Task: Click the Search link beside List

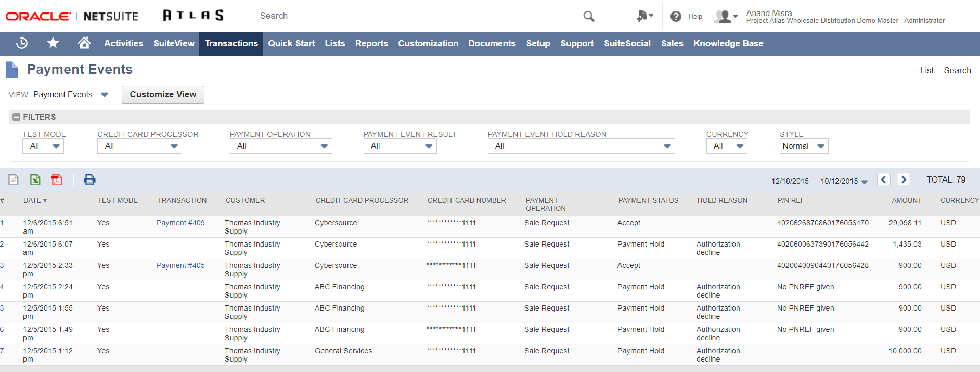Action: tap(957, 71)
